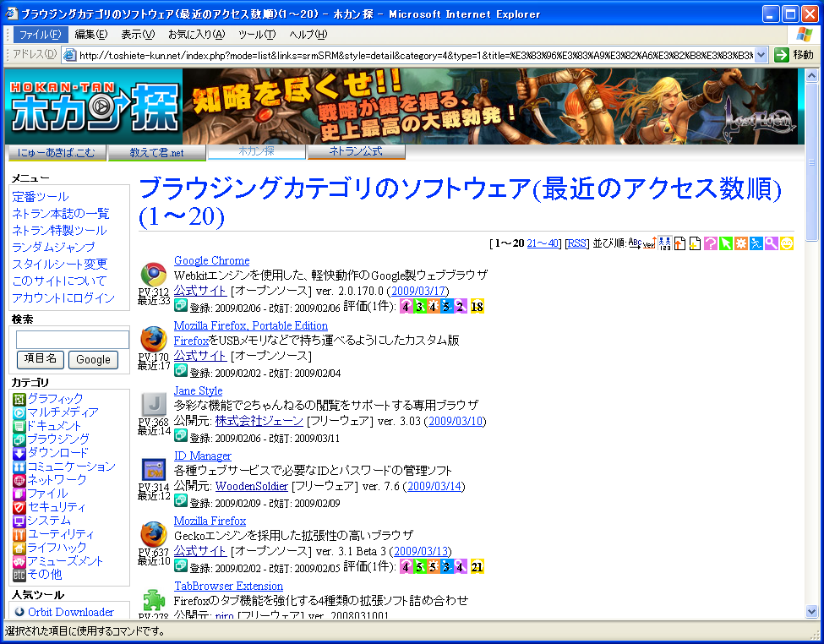Click the その他 etc category icon
Image resolution: width=824 pixels, height=644 pixels.
19,576
